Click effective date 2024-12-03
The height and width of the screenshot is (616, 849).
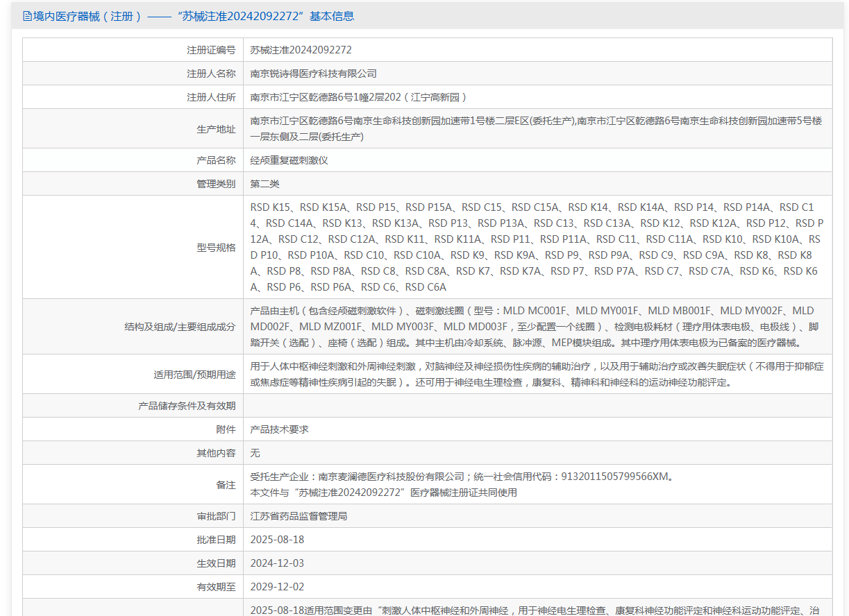tap(277, 563)
